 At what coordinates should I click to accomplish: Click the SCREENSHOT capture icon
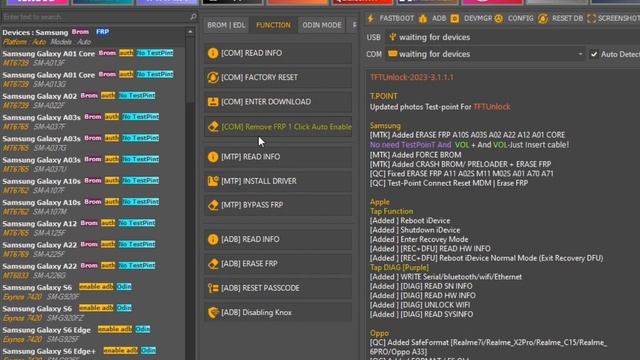[591, 18]
